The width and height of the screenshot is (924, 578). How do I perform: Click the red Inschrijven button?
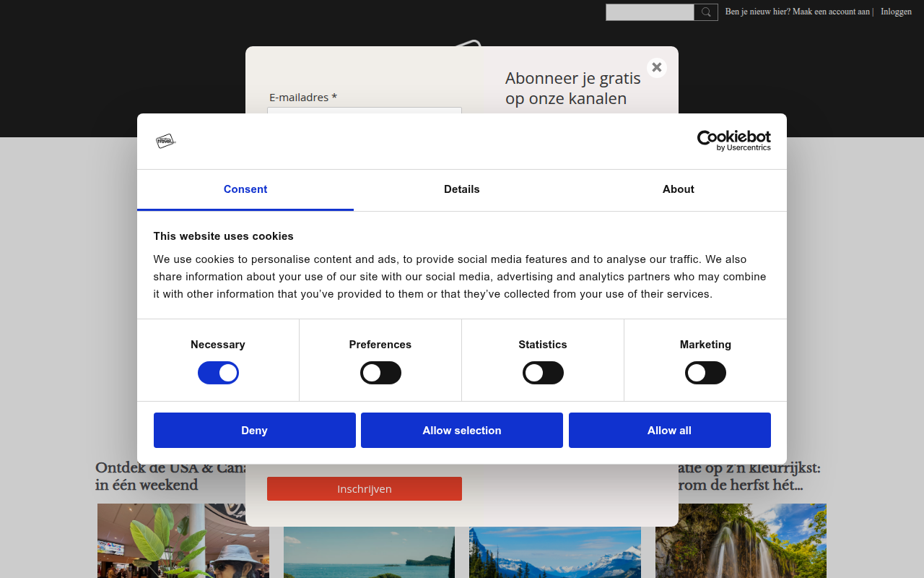pyautogui.click(x=365, y=489)
